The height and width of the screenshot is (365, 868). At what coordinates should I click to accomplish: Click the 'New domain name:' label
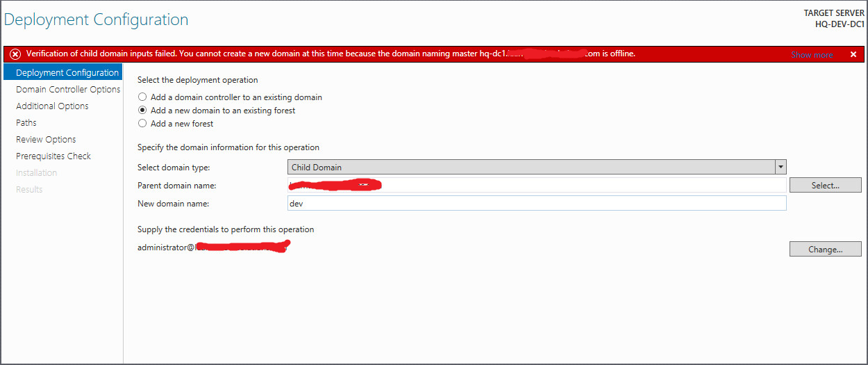point(173,204)
